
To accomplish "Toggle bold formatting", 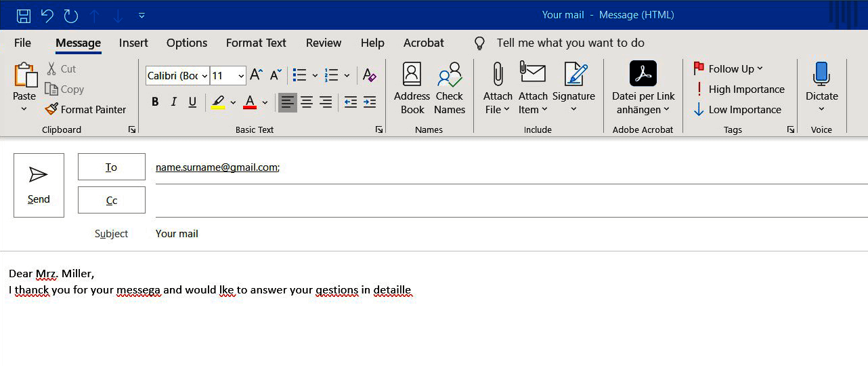I will (x=155, y=102).
